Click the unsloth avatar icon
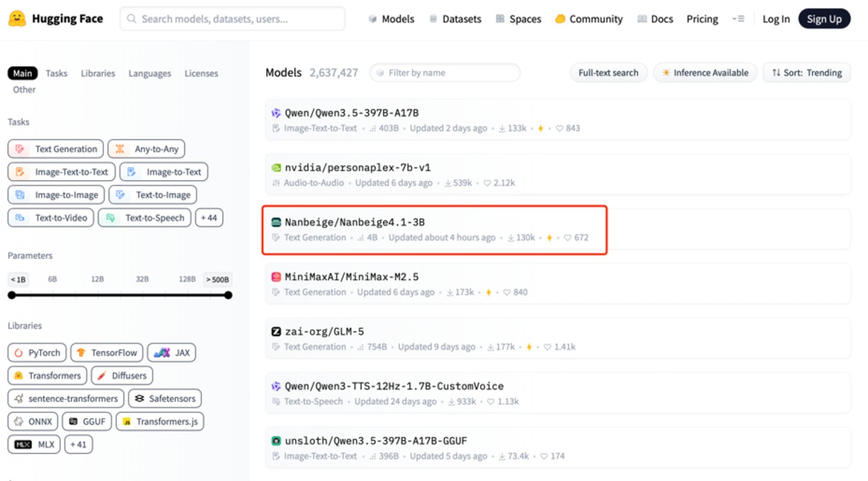This screenshot has width=868, height=481. tap(276, 441)
